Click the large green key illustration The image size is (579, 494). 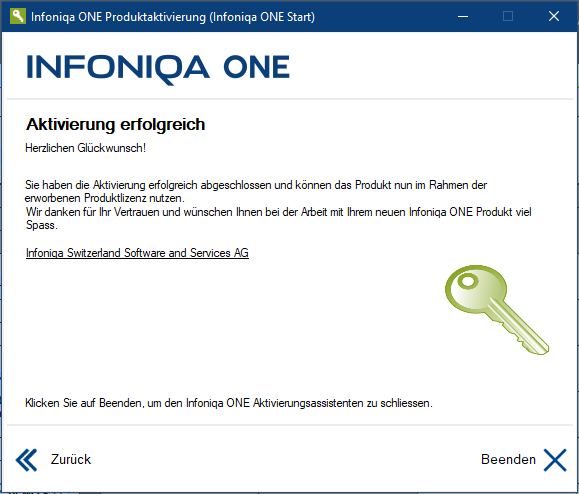tap(496, 310)
